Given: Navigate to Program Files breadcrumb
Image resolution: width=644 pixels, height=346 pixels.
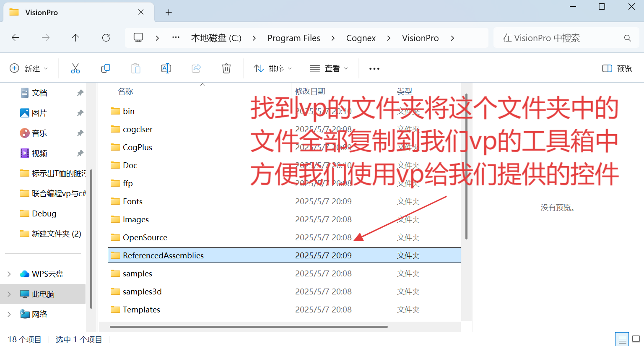Looking at the screenshot, I should (294, 38).
